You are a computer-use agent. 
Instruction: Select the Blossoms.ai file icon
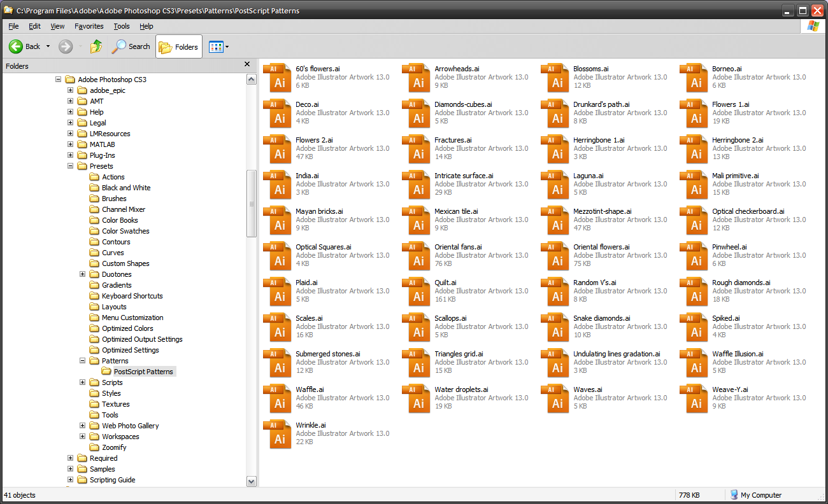(556, 78)
